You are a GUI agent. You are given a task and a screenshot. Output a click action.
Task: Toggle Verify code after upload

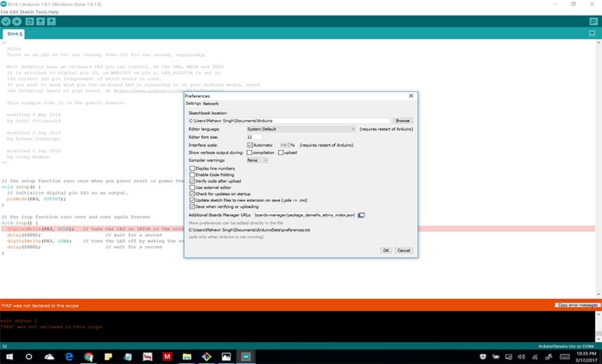[192, 181]
